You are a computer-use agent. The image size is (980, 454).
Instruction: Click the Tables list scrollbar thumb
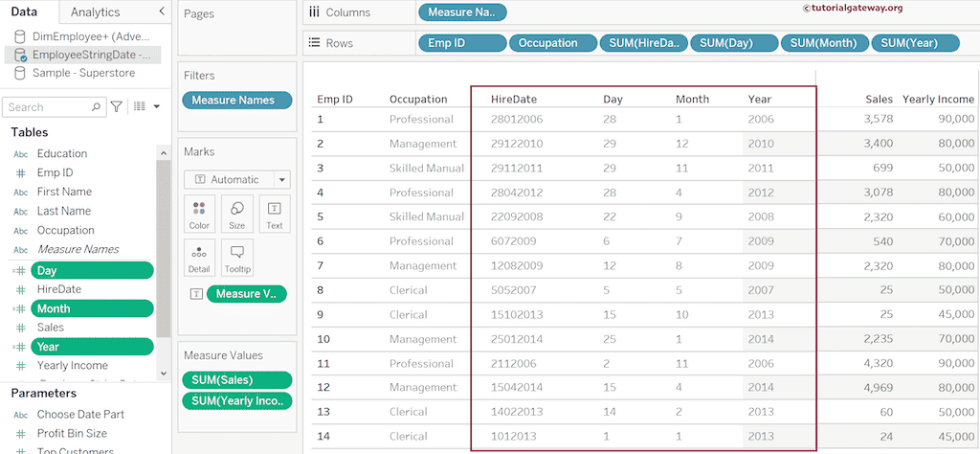tap(163, 248)
